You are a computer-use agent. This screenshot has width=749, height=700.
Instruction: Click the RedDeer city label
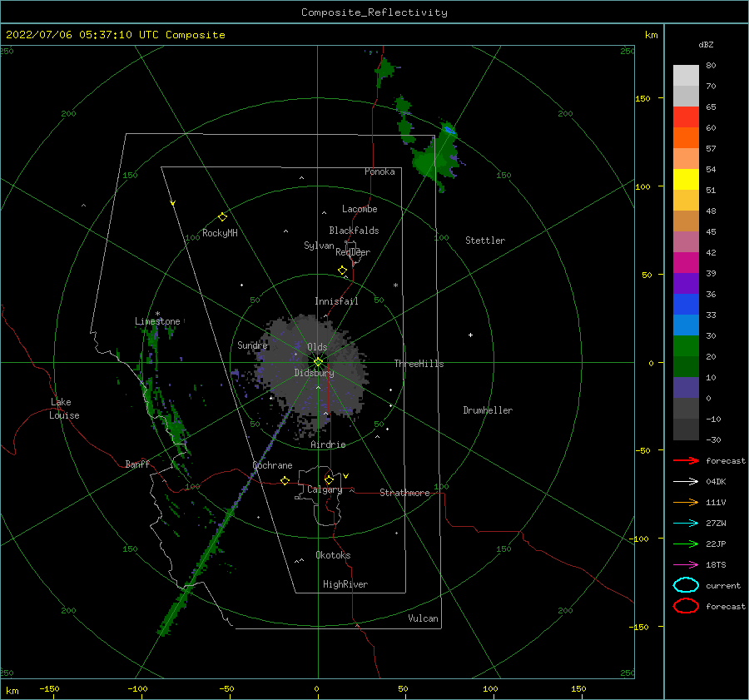(353, 252)
